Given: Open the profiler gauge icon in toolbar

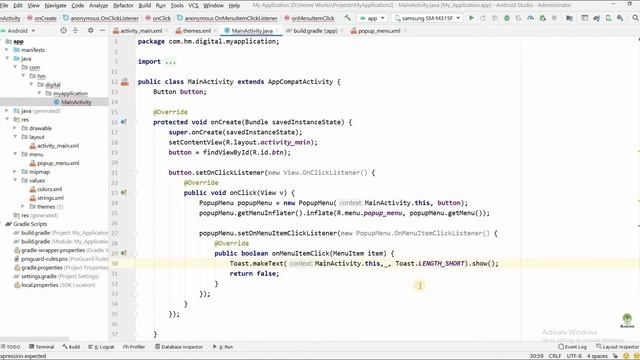Looking at the screenshot, I should click(530, 18).
